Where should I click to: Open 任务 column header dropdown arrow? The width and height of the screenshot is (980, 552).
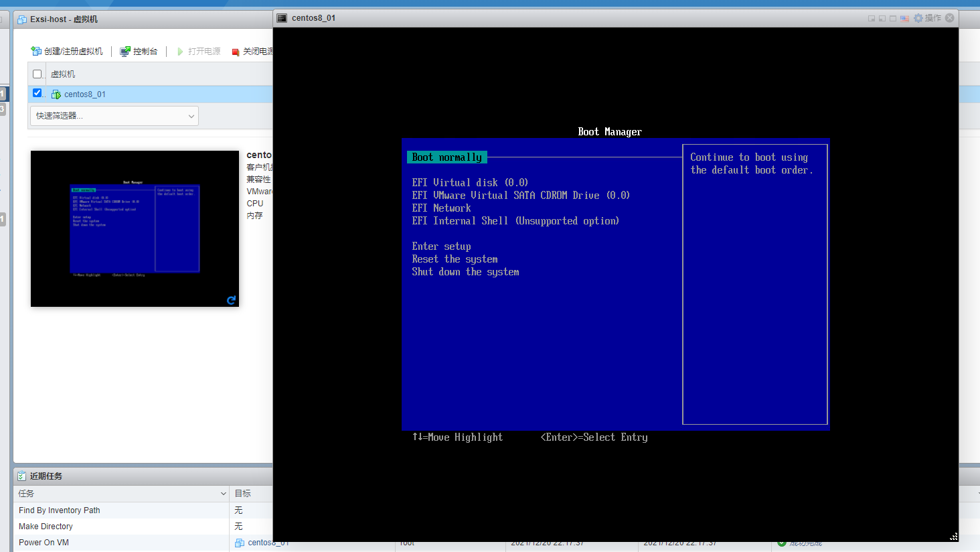[224, 494]
